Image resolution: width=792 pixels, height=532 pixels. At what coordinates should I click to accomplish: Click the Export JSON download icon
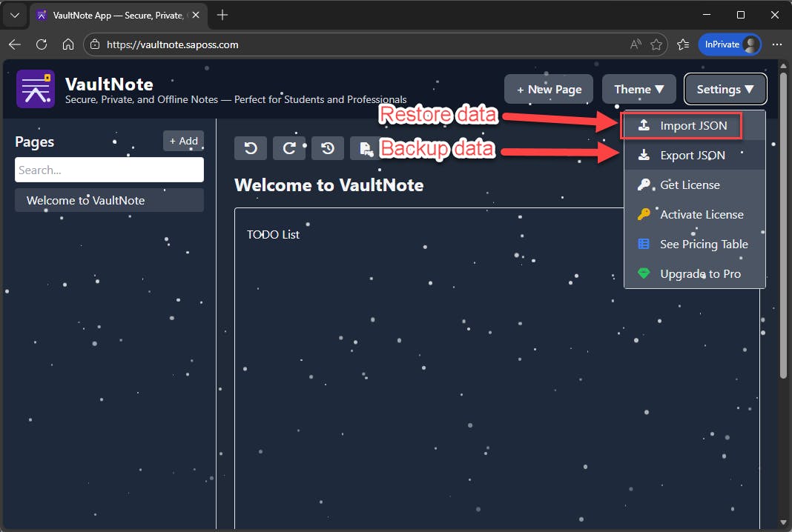point(644,155)
